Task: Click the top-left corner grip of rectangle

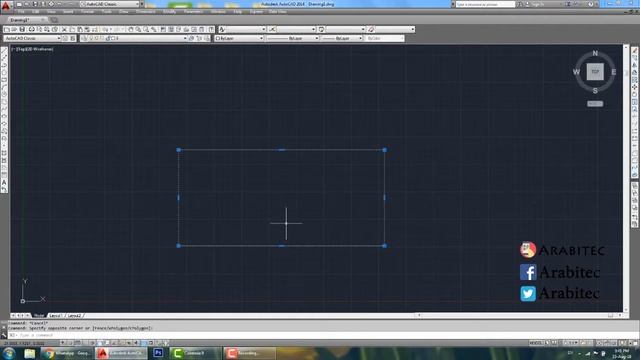Action: [178, 150]
